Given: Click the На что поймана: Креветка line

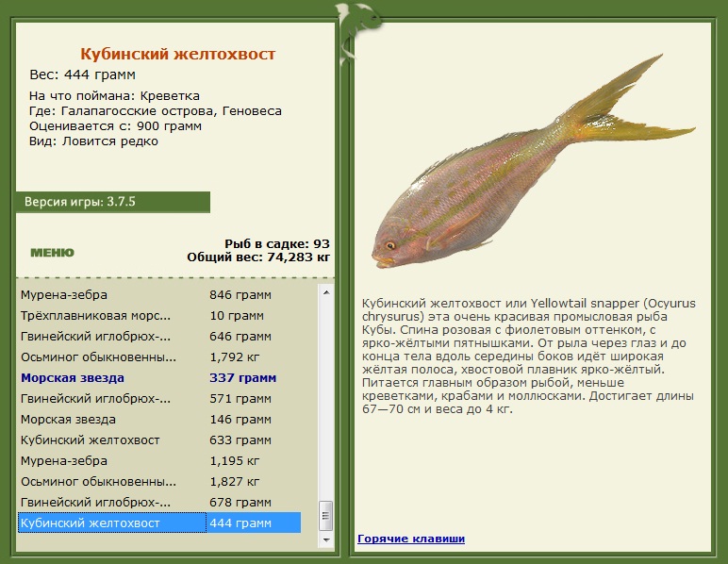Looking at the screenshot, I should 114,96.
